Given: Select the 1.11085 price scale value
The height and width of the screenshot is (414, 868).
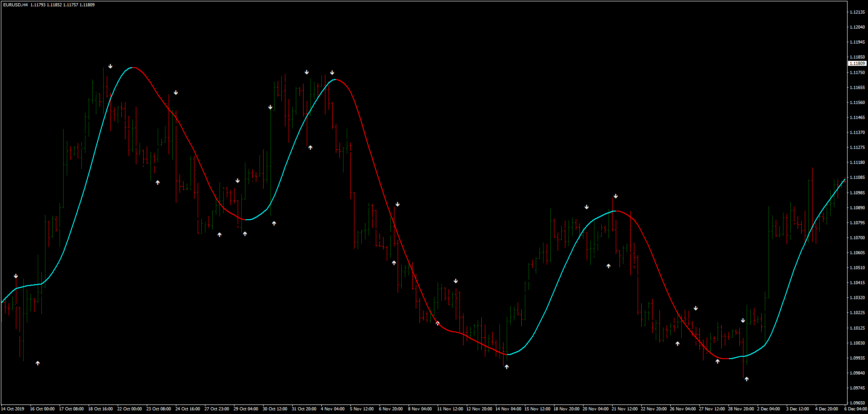Looking at the screenshot, I should [x=857, y=177].
